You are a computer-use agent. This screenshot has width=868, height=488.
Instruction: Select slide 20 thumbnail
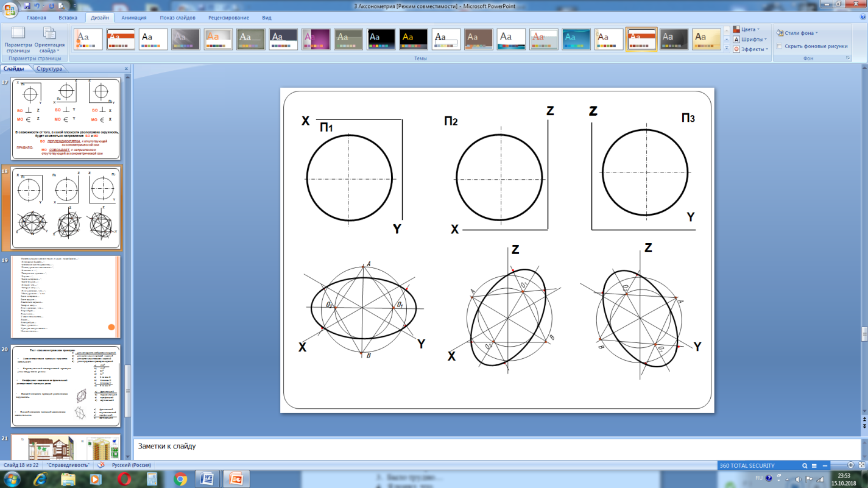[x=66, y=386]
